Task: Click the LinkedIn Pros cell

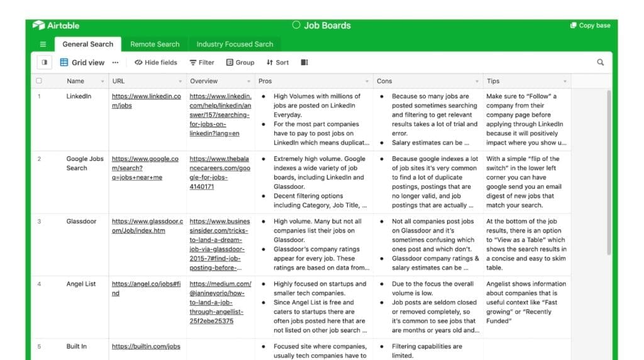Action: 314,119
